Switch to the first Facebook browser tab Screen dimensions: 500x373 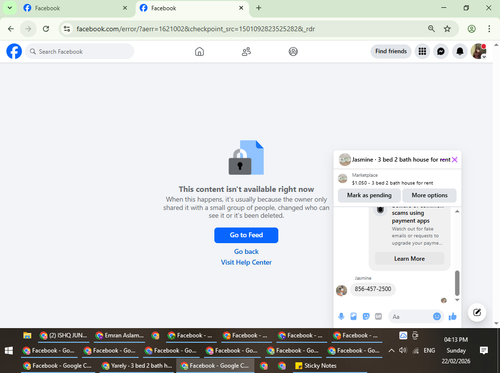(x=75, y=8)
